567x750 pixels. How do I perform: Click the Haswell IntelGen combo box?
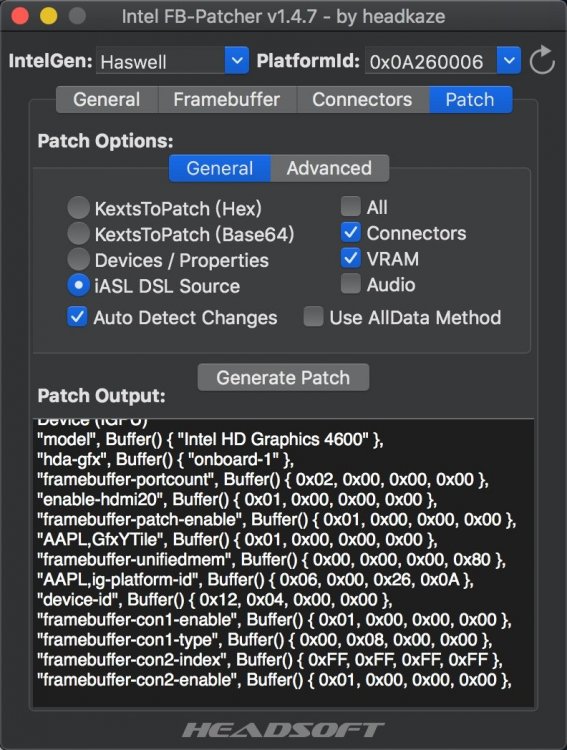(x=172, y=60)
